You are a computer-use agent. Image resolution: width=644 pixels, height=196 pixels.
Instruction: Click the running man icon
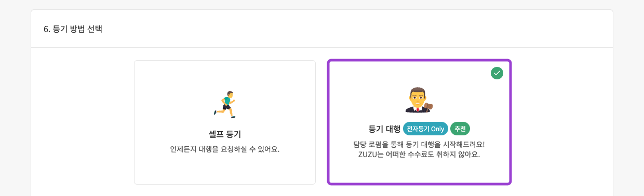pos(225,105)
